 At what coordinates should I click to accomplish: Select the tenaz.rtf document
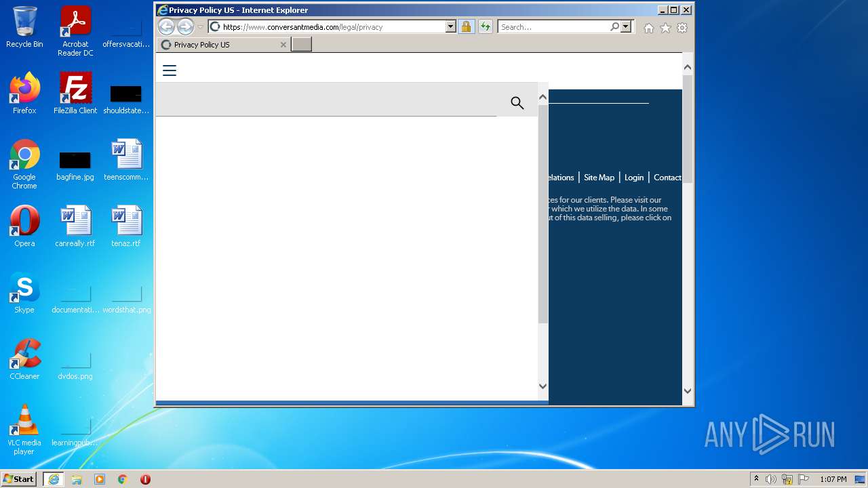[x=126, y=226]
